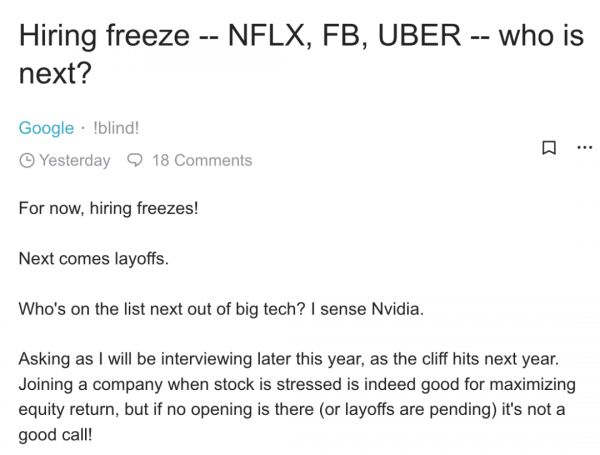Click the comment bubble icon
The height and width of the screenshot is (455, 600).
click(135, 160)
